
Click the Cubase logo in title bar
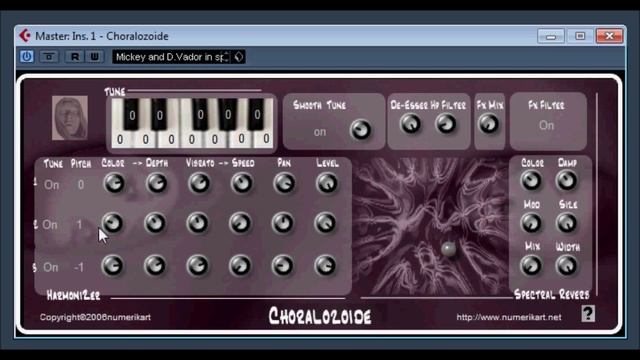25,36
